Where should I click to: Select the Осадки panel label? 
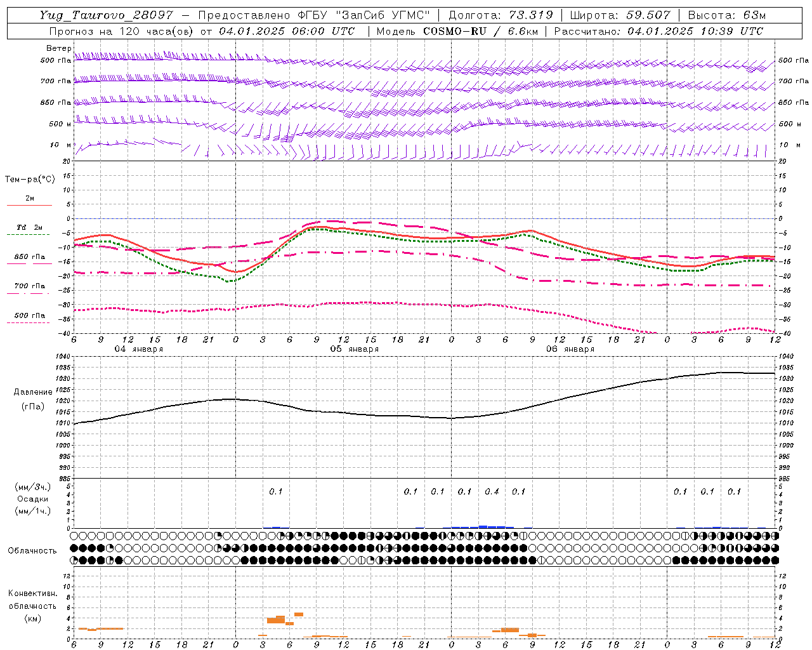[x=33, y=499]
